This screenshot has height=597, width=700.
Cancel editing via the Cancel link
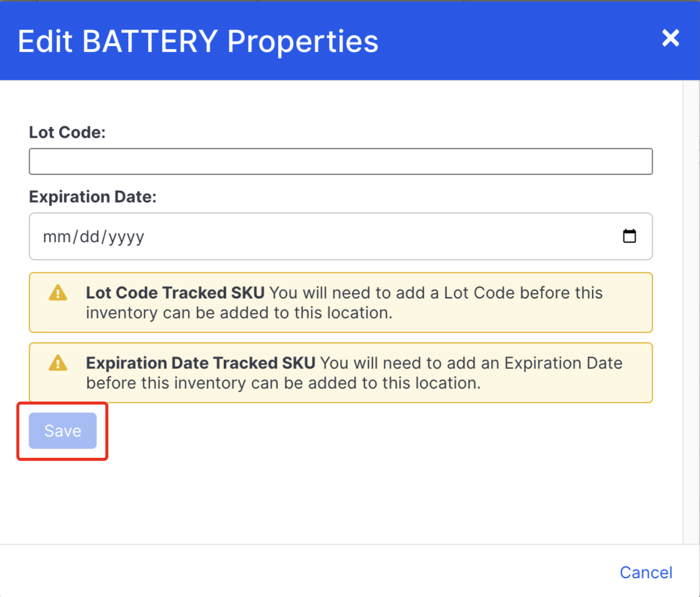646,573
